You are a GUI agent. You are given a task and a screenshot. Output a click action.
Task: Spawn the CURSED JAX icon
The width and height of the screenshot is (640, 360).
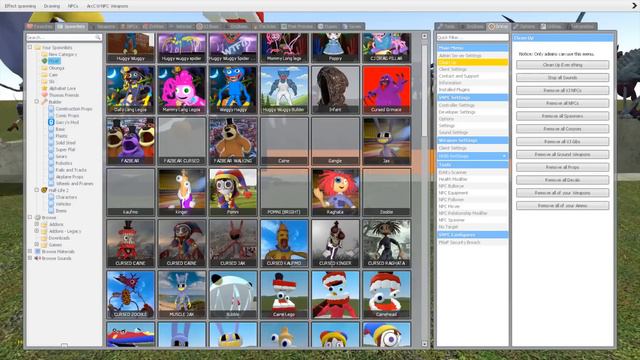pos(233,243)
